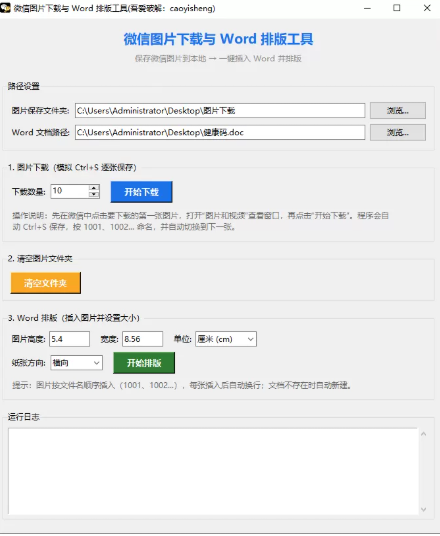Viewport: 440px width, 536px height.
Task: Click section 1 heading with Ctrl+S
Action: pos(72,168)
